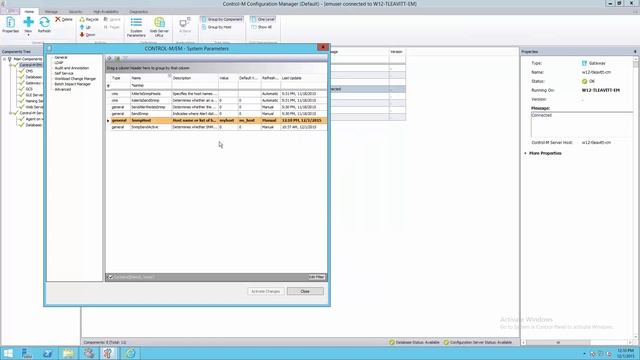Click Close button in System Parameters
Screen dimensions: 640x360
click(x=305, y=291)
